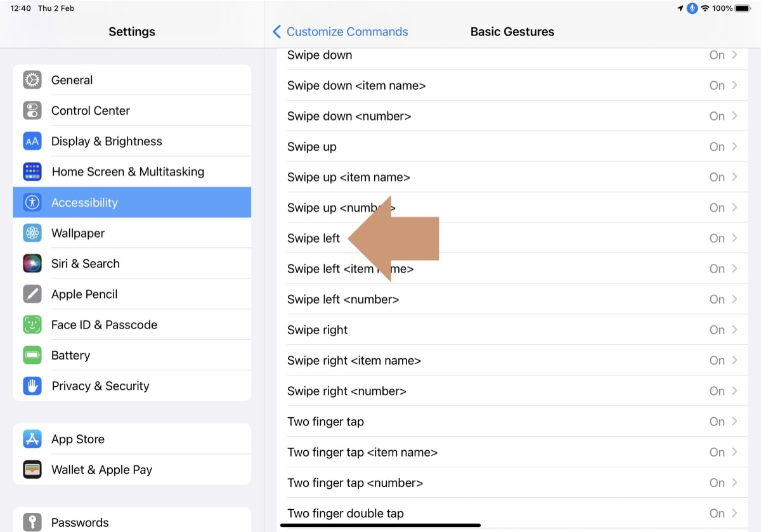Open Battery settings via the green icon
The width and height of the screenshot is (761, 532).
32,355
